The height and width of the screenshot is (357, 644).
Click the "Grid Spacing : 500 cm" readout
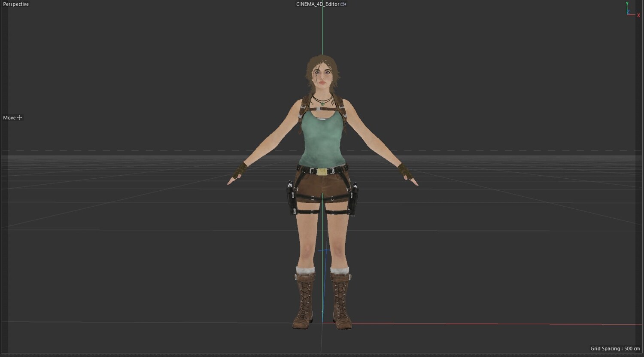[615, 348]
